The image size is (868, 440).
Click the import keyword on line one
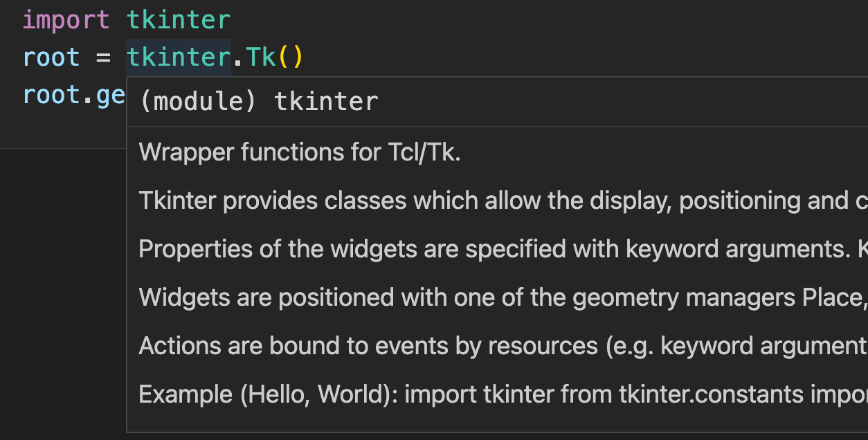click(x=66, y=19)
